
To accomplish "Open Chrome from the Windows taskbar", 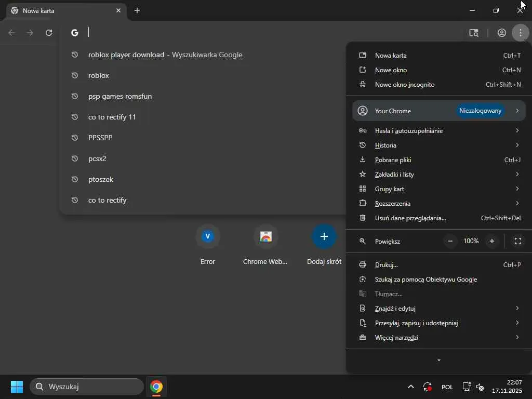I will click(156, 387).
